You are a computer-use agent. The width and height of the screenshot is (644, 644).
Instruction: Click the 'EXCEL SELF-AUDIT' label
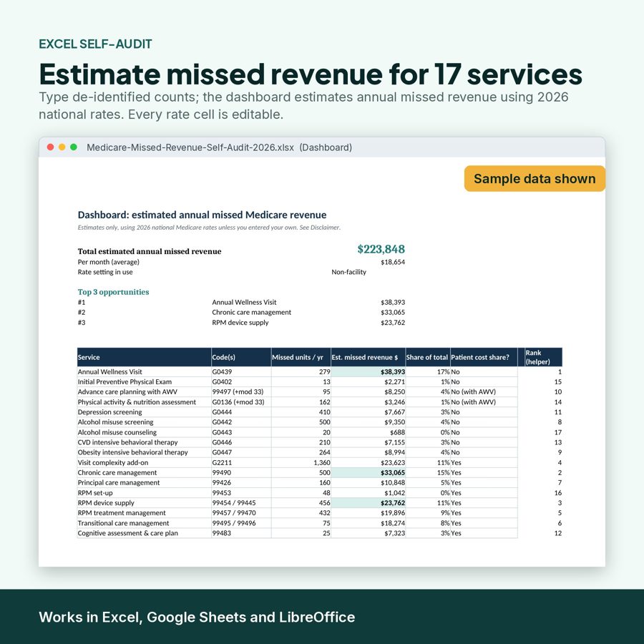95,44
